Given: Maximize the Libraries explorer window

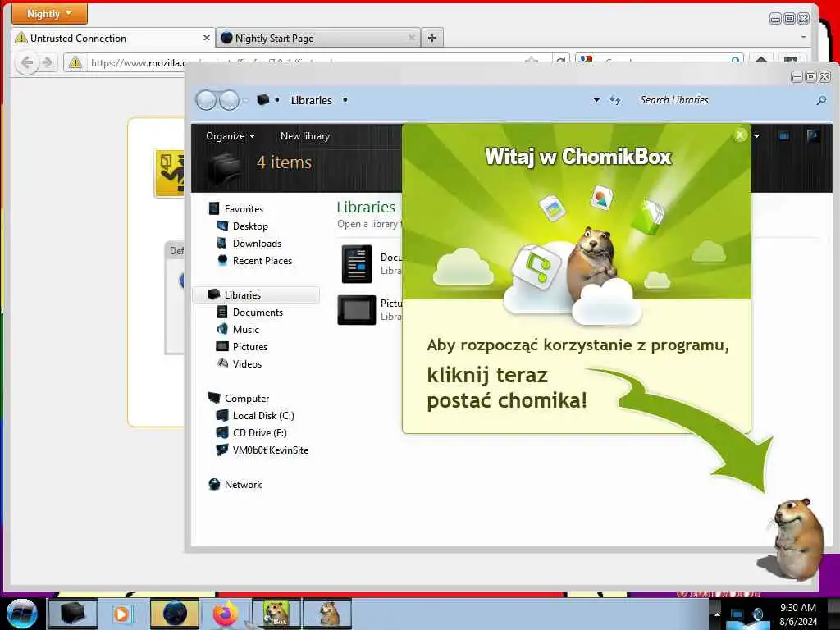Looking at the screenshot, I should (x=810, y=77).
